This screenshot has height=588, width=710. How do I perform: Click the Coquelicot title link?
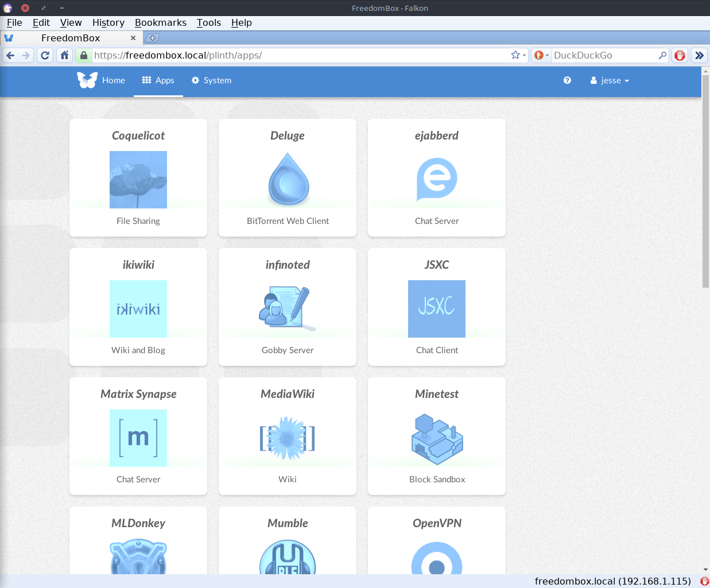(138, 136)
